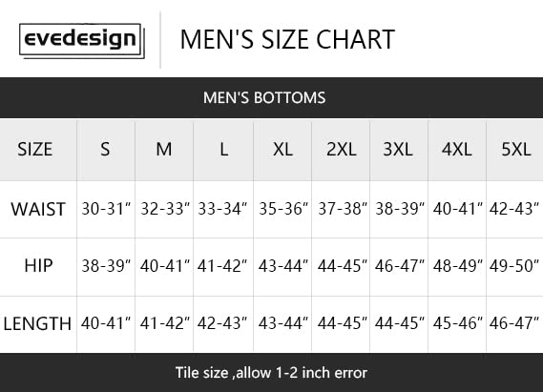Click the SIZE column header
Viewport: 543px width, 392px height.
[x=35, y=150]
